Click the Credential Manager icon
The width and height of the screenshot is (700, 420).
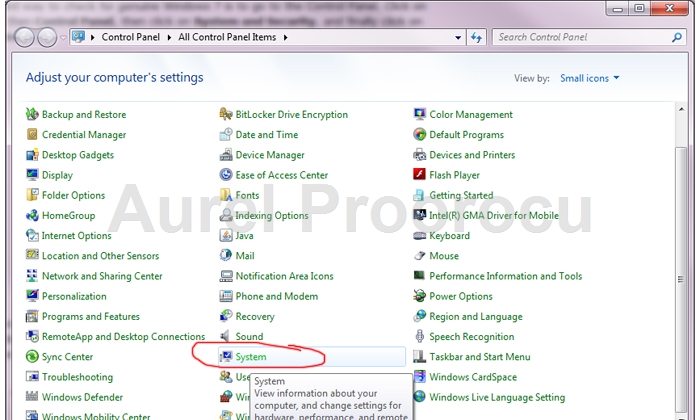[x=32, y=134]
